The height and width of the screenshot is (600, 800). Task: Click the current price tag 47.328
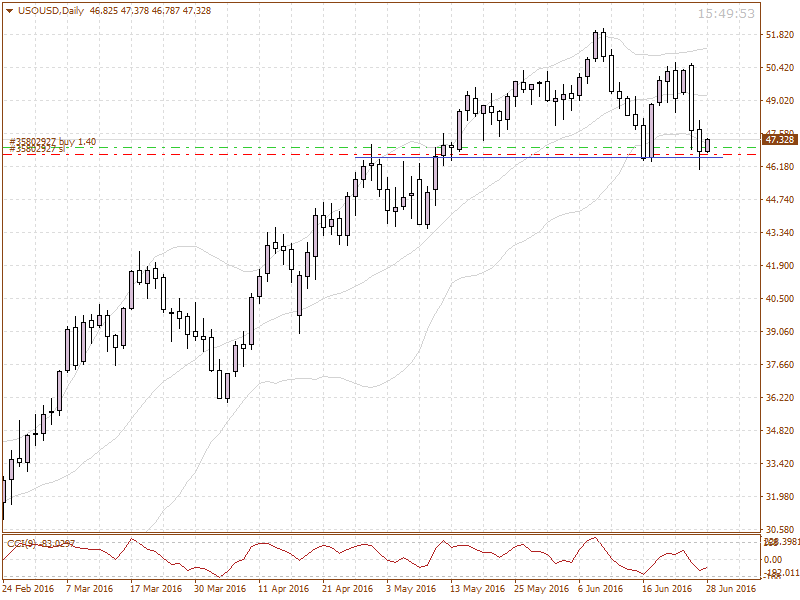click(x=779, y=139)
